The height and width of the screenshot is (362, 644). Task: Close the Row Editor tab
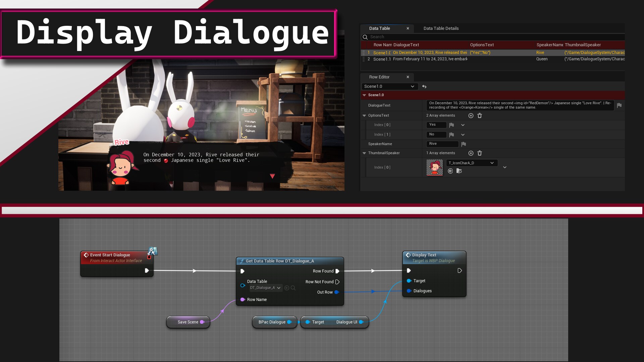408,77
